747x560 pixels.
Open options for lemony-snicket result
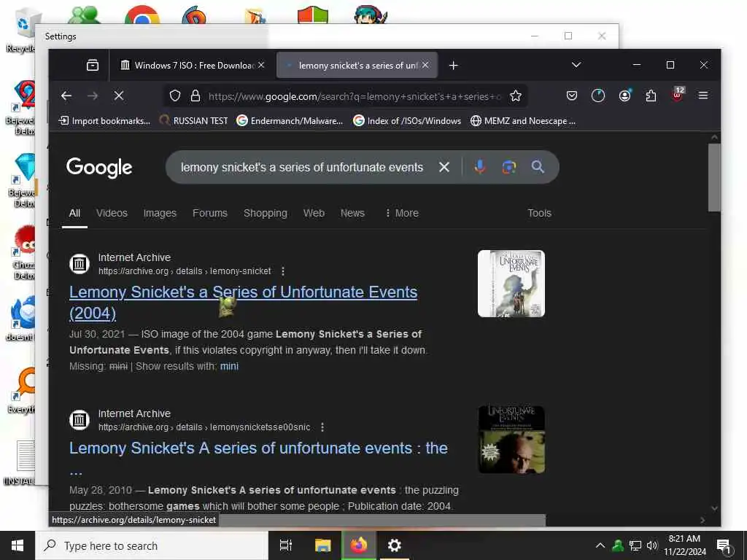coord(283,271)
